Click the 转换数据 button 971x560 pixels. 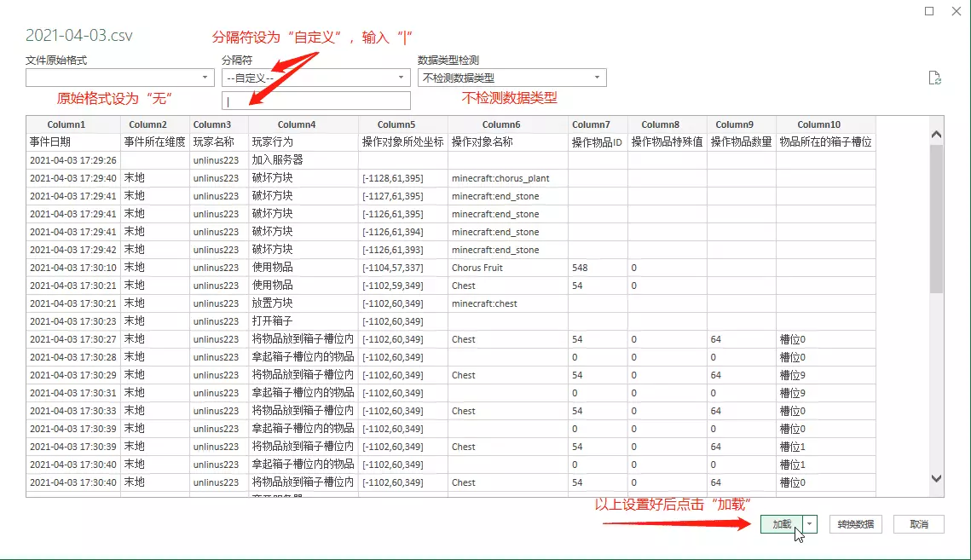pos(855,524)
